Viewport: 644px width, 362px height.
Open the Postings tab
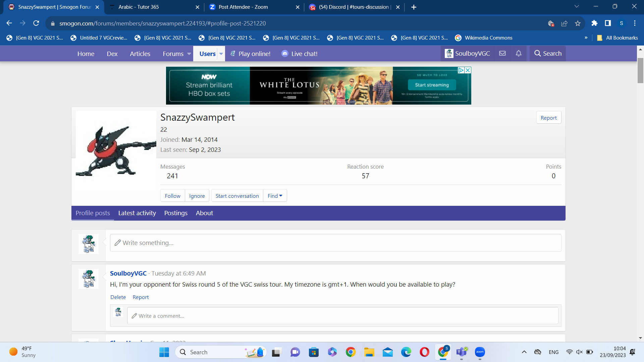click(x=175, y=213)
